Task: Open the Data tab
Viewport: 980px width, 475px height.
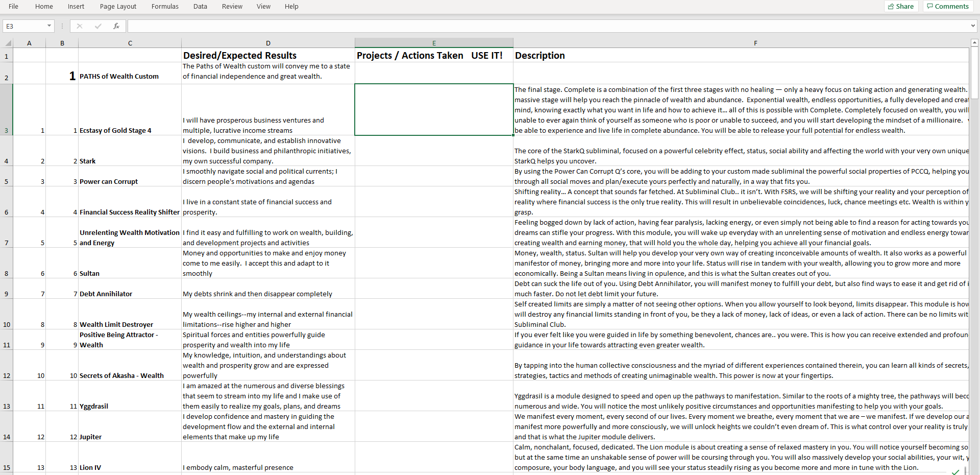Action: coord(200,6)
